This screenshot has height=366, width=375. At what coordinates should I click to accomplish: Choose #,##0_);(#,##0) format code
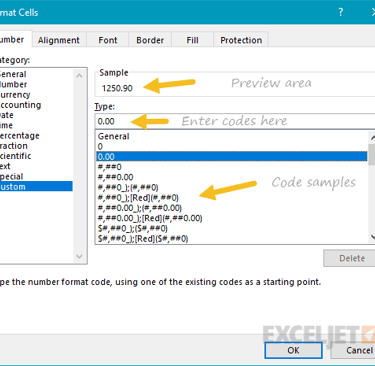232,187
